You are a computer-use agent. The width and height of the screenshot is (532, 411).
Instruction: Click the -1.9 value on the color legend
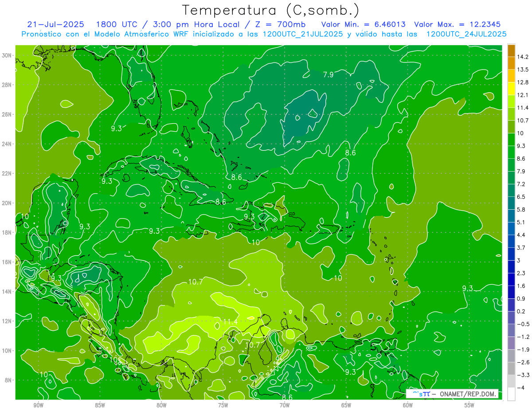tap(523, 349)
